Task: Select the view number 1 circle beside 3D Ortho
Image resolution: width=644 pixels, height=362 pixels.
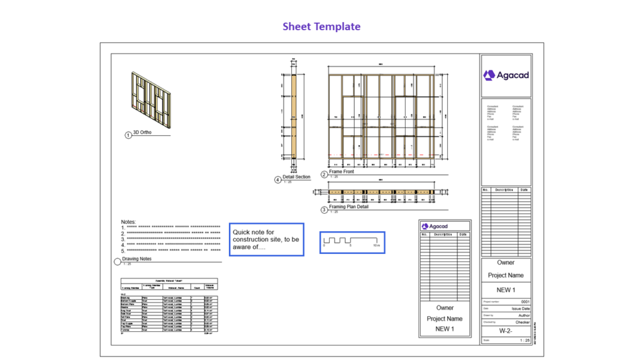Action: [x=128, y=135]
